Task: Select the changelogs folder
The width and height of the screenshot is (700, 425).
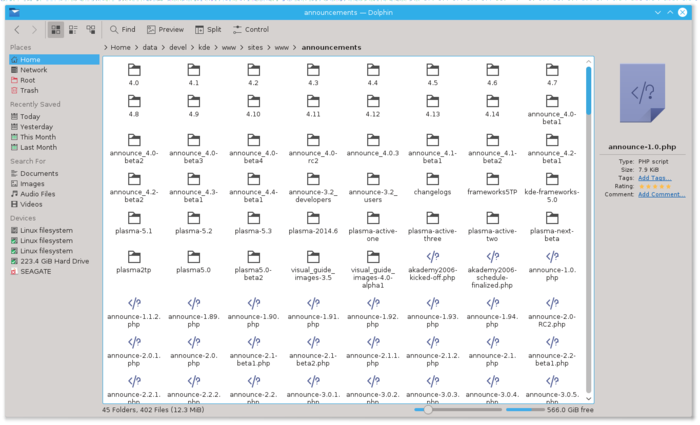Action: tap(432, 184)
